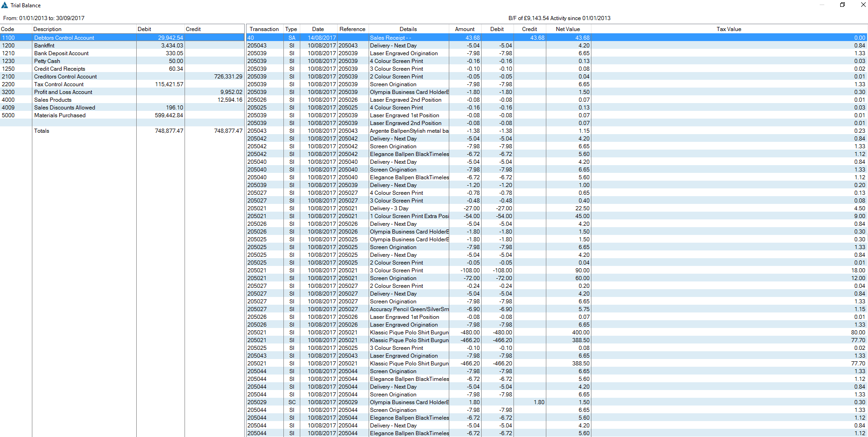
Task: Click the left Credit column header
Action: click(x=214, y=29)
